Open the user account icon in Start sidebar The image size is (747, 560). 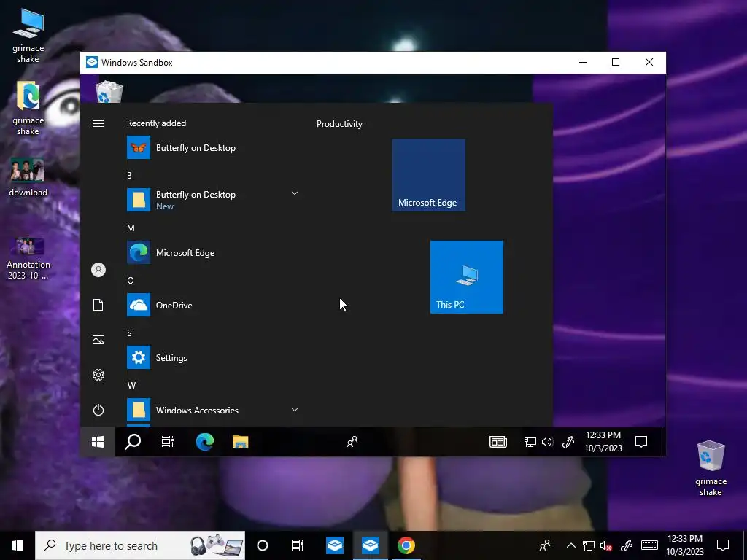(98, 270)
